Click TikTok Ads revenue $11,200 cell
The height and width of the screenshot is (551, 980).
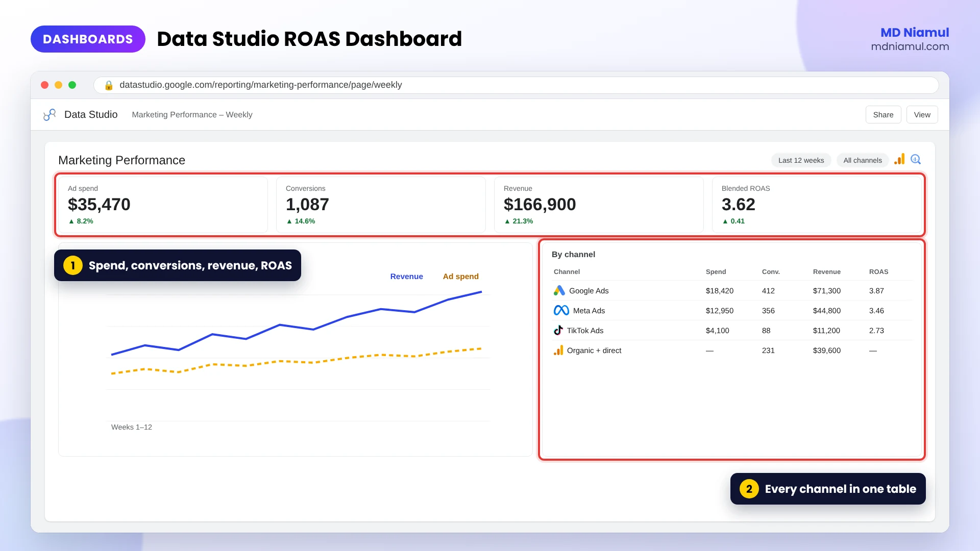[826, 331]
